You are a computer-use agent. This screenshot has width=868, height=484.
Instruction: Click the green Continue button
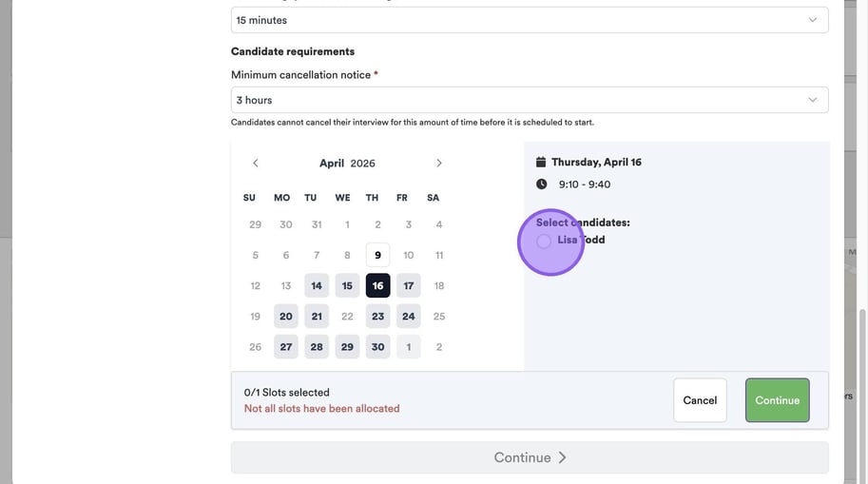(777, 400)
